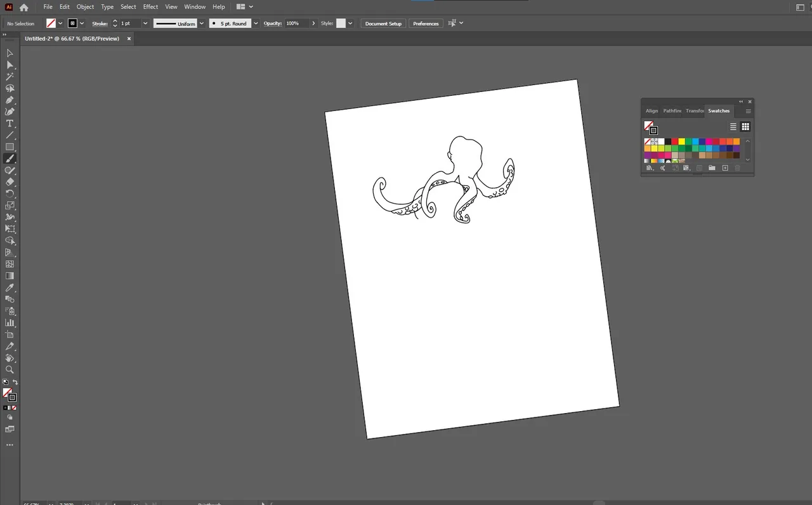Open the Edit Toolbar three-dots menu
The height and width of the screenshot is (505, 812).
pyautogui.click(x=10, y=445)
